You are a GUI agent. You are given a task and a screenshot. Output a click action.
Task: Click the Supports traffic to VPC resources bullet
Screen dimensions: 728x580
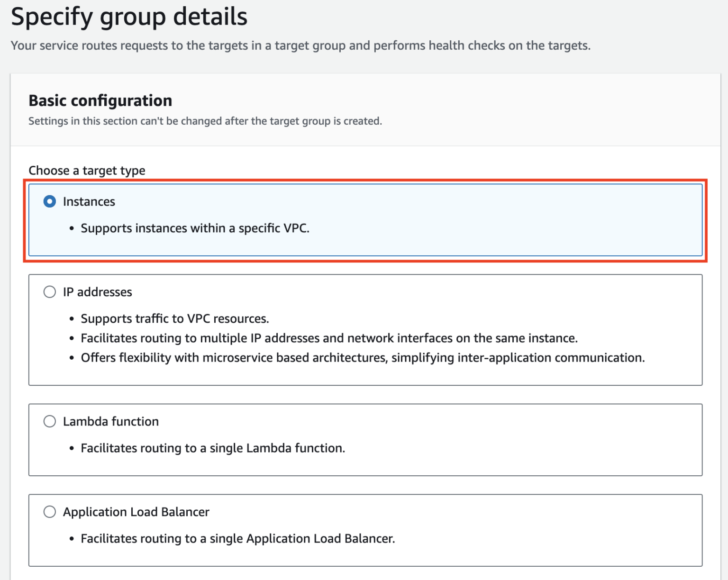click(175, 318)
